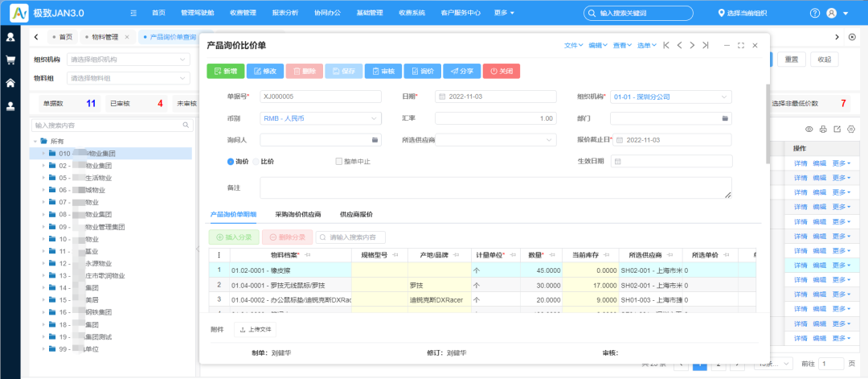Go to previous record arrow in dialog
Viewport: 868px width, 379px height.
pos(679,45)
